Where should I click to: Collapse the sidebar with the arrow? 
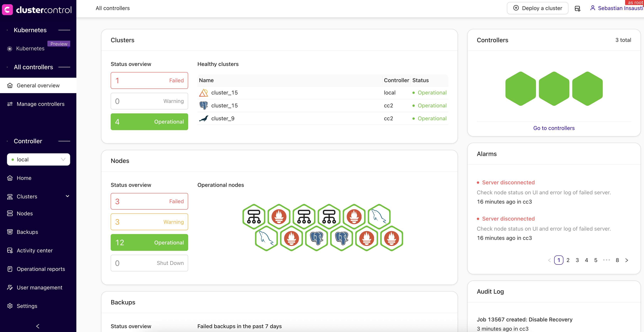pos(38,326)
